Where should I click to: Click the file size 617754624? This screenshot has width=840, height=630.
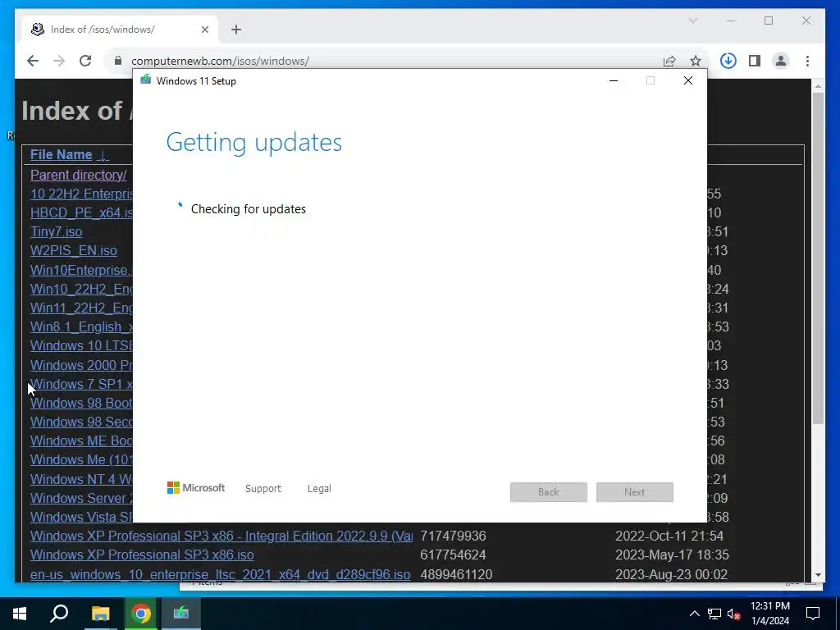coord(453,555)
